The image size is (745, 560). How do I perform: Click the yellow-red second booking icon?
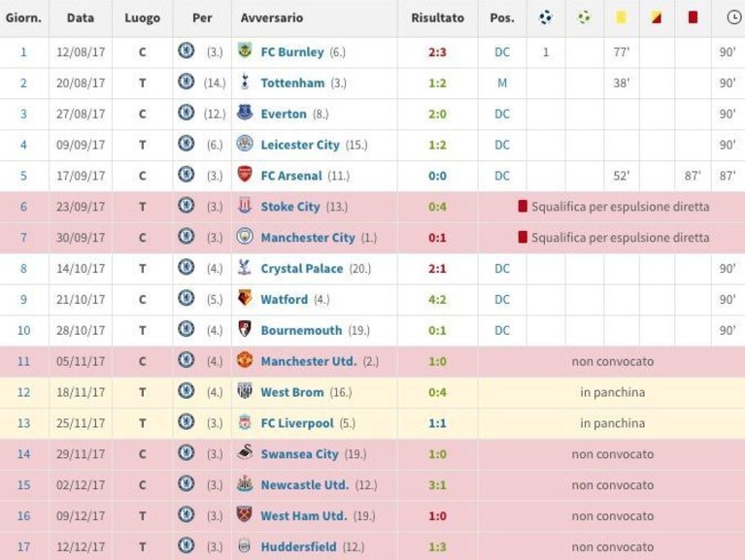tap(657, 17)
